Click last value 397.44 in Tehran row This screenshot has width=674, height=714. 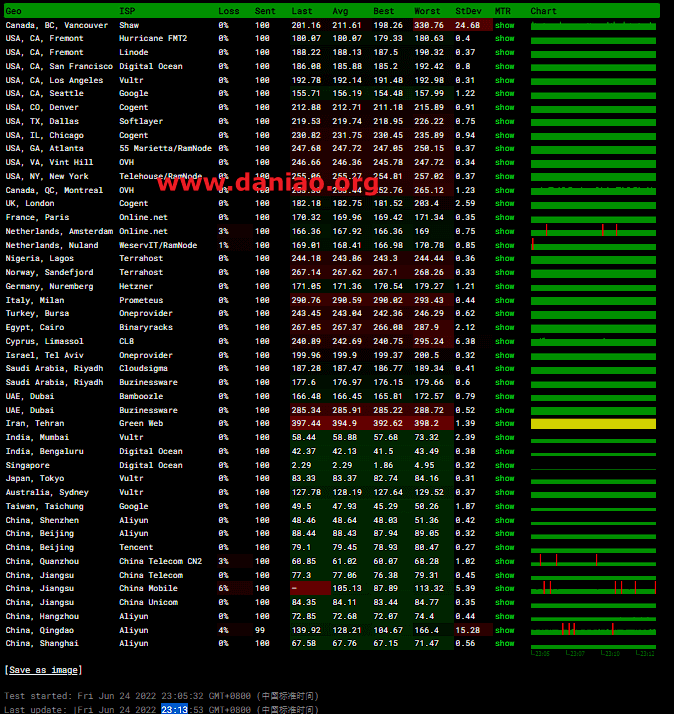pos(306,423)
